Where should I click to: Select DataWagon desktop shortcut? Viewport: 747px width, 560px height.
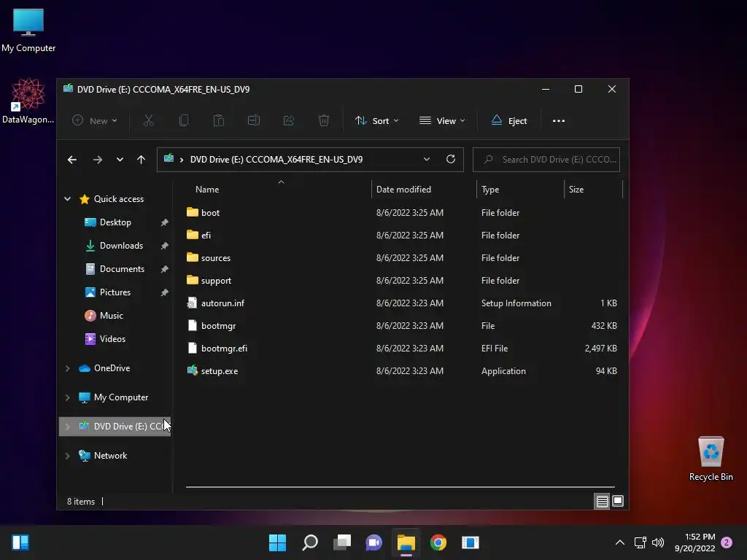click(28, 101)
